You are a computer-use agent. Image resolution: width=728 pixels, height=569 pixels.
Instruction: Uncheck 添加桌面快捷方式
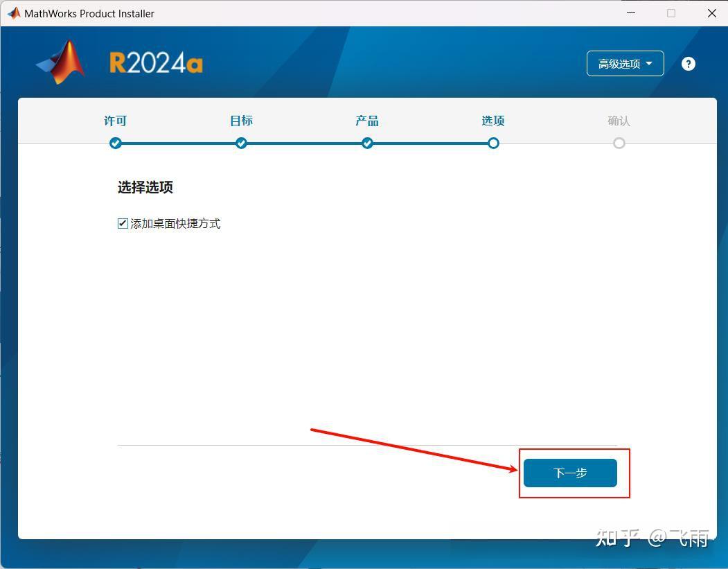coord(122,223)
